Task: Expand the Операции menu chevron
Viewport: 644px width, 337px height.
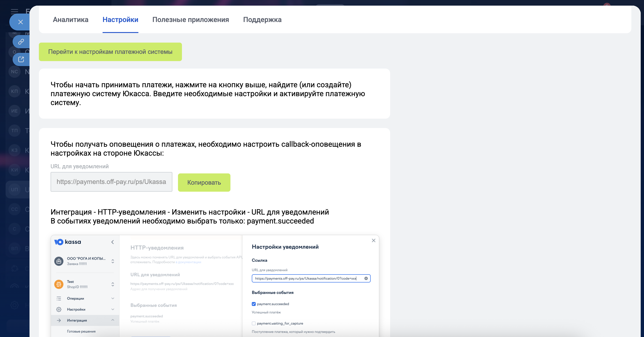Action: (113, 298)
